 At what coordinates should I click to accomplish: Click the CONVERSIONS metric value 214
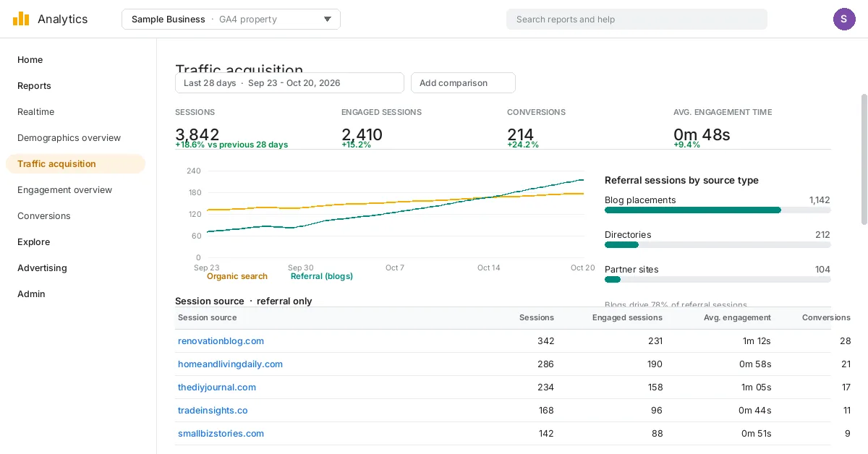(x=521, y=134)
